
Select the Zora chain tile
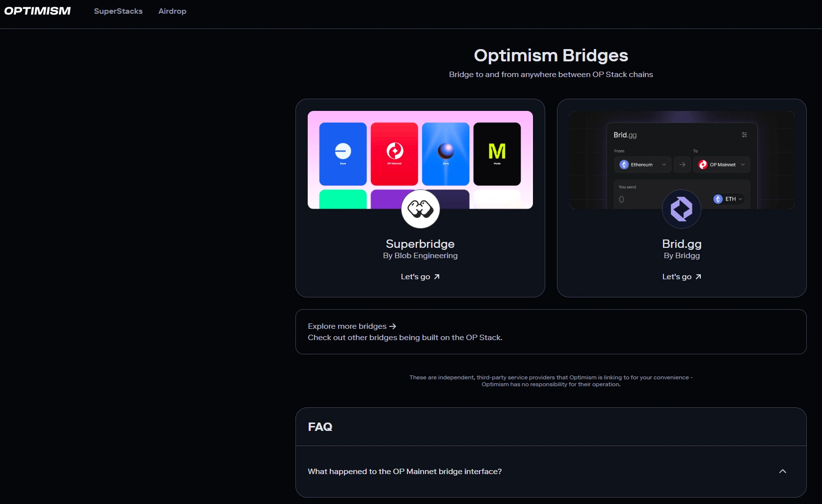[445, 153]
